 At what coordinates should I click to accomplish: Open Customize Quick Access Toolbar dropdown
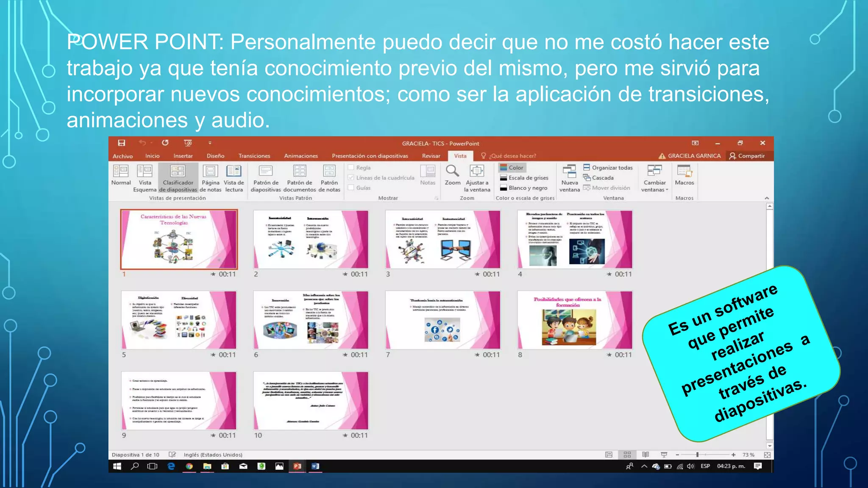point(210,143)
